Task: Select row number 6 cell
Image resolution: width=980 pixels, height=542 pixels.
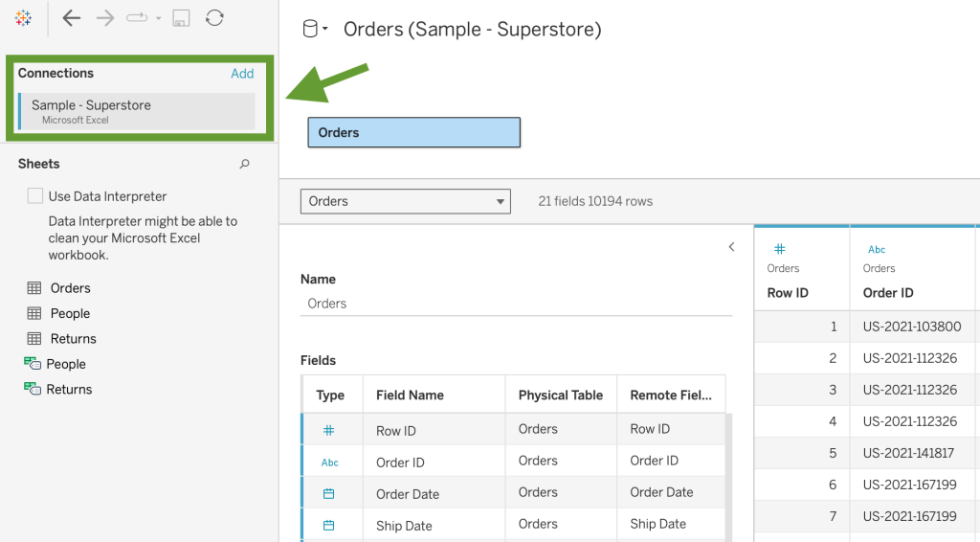Action: [x=802, y=485]
